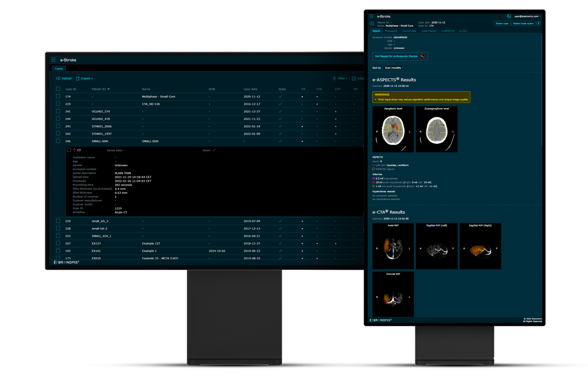Image resolution: width=588 pixels, height=378 pixels.
Task: Open the e-CTA tab
Action: click(463, 31)
